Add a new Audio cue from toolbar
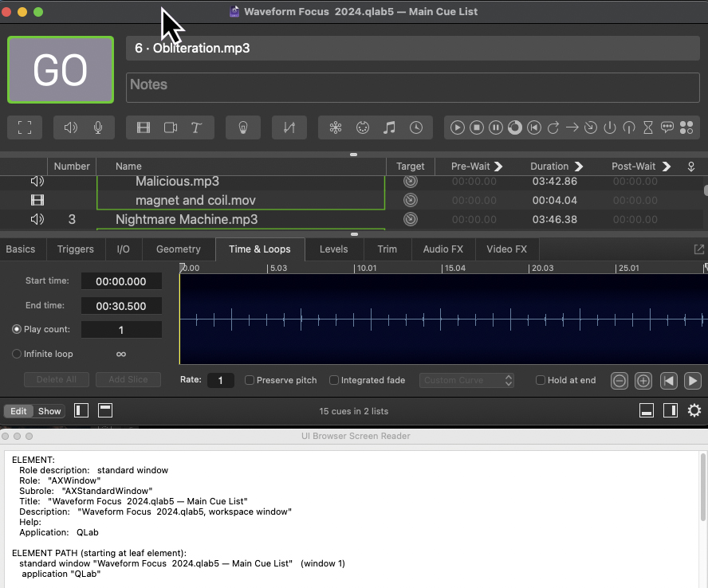This screenshot has height=588, width=708. point(71,127)
